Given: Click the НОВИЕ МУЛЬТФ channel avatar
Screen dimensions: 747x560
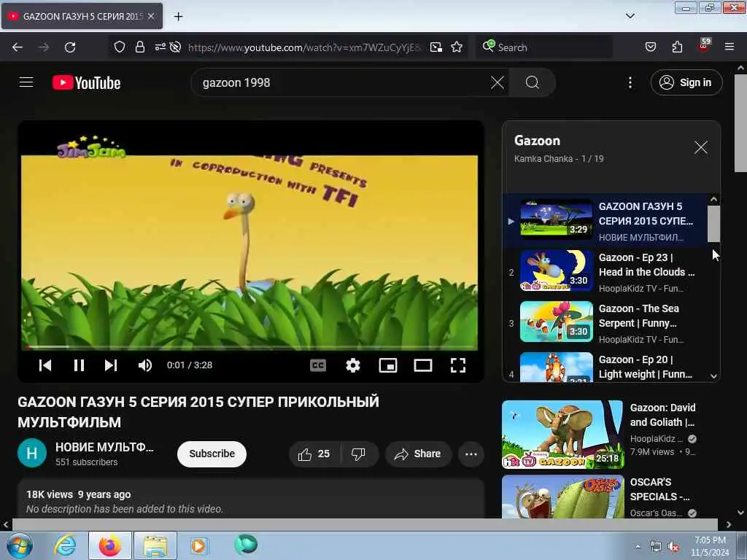Looking at the screenshot, I should coord(32,453).
